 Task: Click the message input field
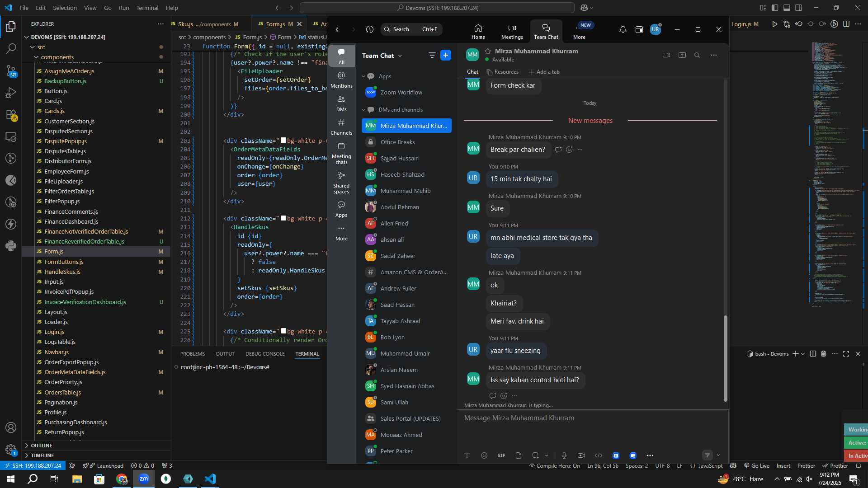(x=592, y=418)
